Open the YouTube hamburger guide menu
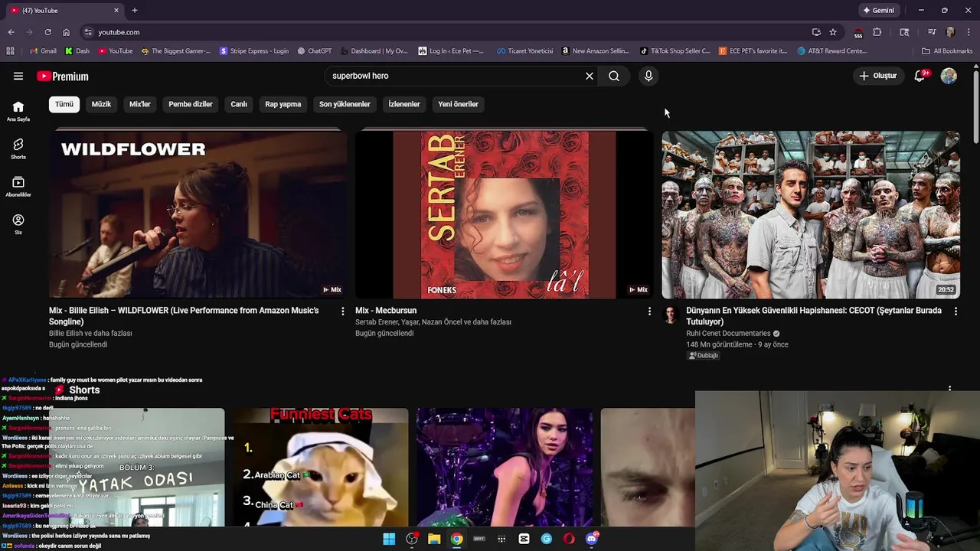 (18, 76)
